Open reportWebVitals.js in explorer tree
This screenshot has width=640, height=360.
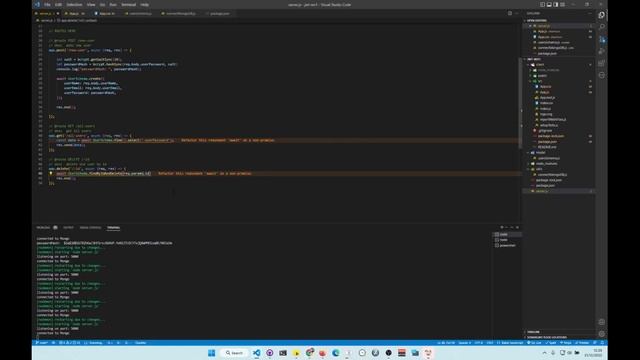553,120
